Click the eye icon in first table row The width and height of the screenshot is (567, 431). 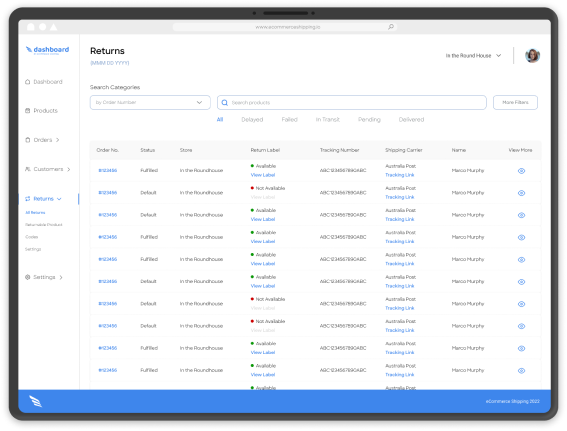[521, 171]
